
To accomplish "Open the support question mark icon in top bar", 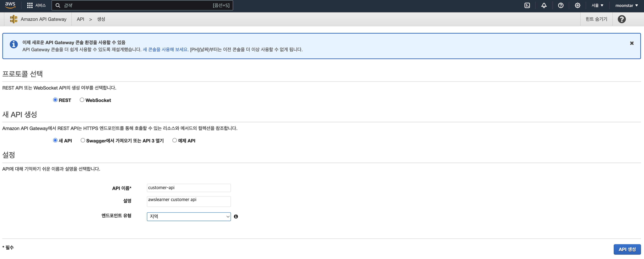I will coord(560,6).
